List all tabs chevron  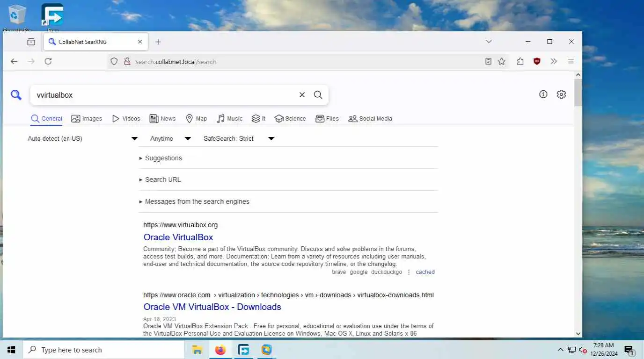(489, 42)
